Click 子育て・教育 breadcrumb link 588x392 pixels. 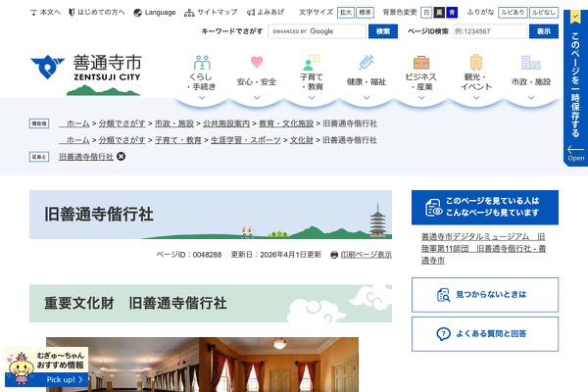click(x=178, y=140)
